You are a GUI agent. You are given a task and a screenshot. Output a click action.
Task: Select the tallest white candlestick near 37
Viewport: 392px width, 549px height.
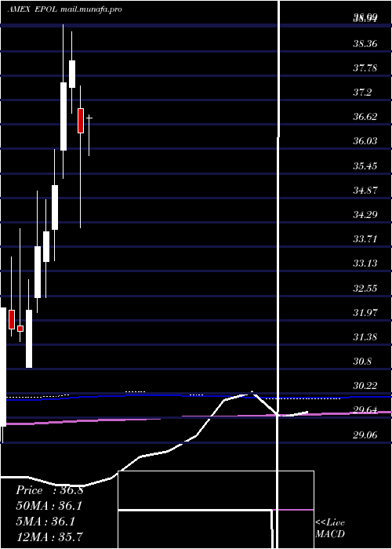(x=64, y=116)
